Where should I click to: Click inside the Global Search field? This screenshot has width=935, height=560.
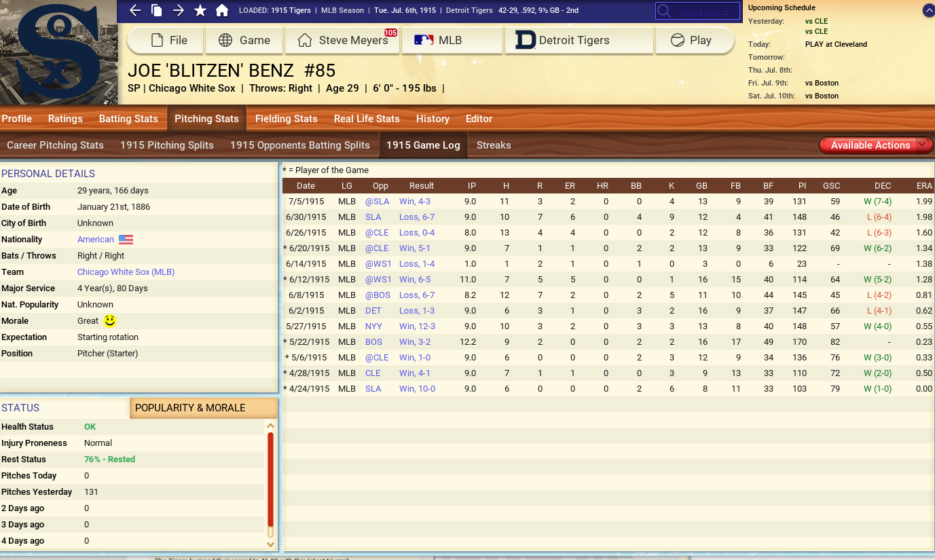click(x=697, y=12)
